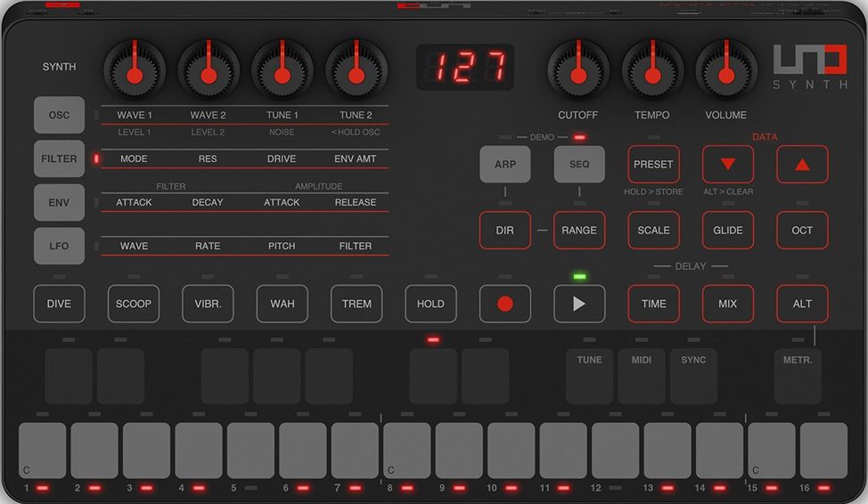
Task: Select the LFO matrix row button
Action: [x=59, y=246]
